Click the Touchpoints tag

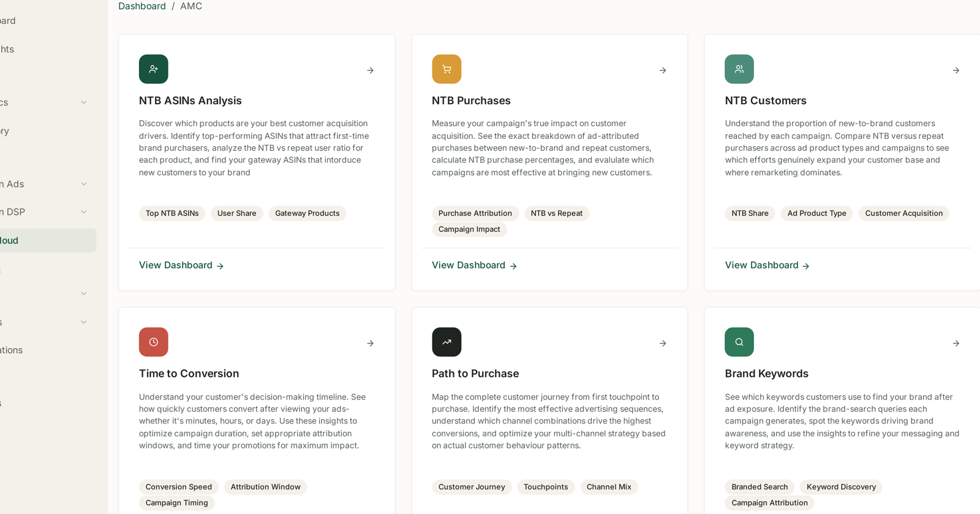pos(546,487)
